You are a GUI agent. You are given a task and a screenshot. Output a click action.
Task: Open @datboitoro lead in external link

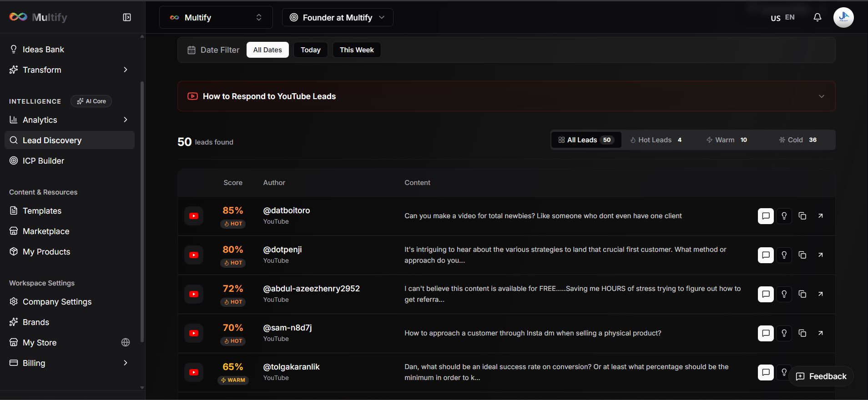(x=821, y=216)
